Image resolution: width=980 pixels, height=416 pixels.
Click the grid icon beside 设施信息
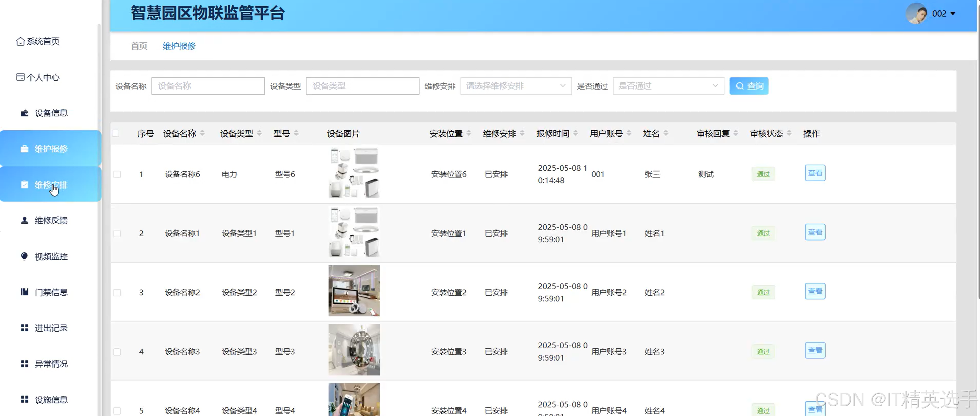click(25, 400)
